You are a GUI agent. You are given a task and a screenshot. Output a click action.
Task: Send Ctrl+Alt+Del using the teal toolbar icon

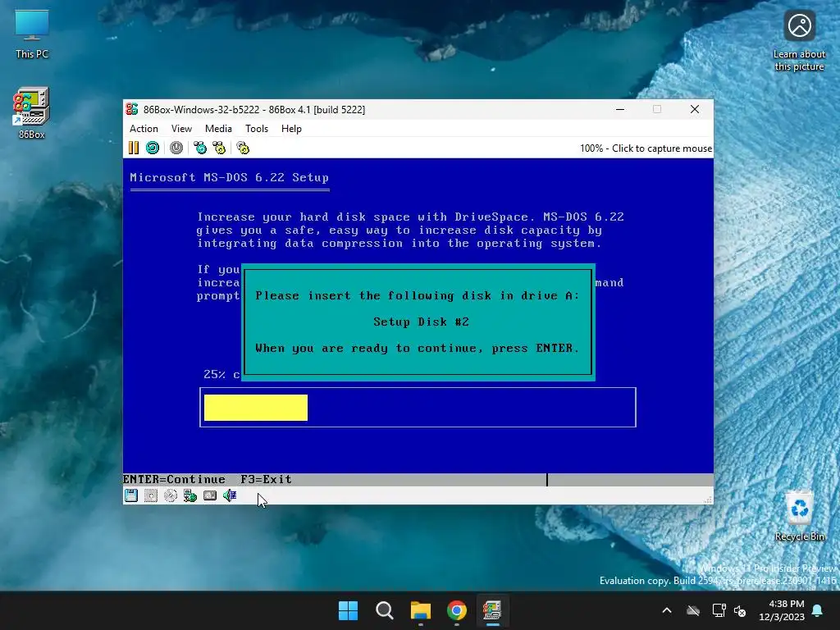200,148
